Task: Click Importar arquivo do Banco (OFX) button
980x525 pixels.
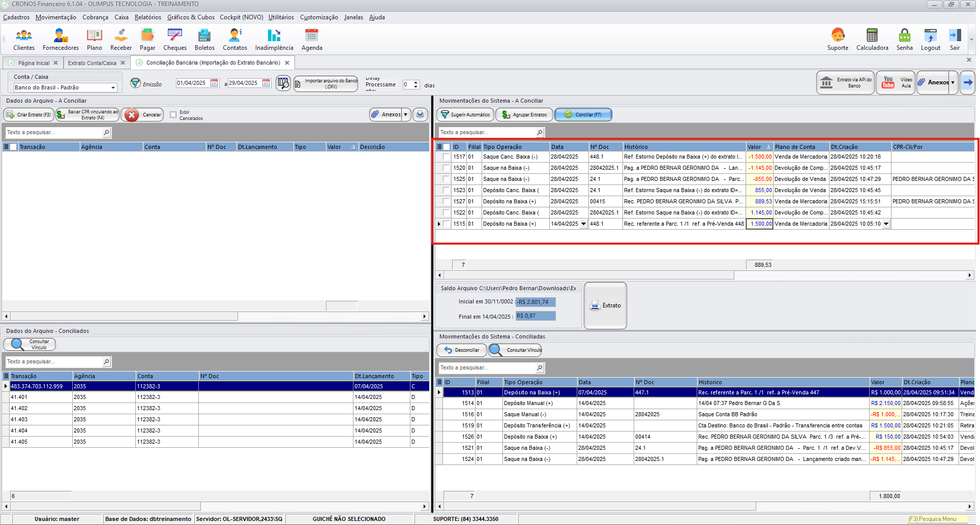Action: tap(326, 83)
